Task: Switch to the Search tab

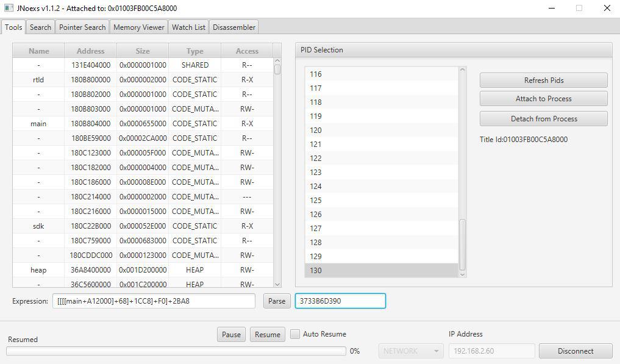Action: (40, 27)
